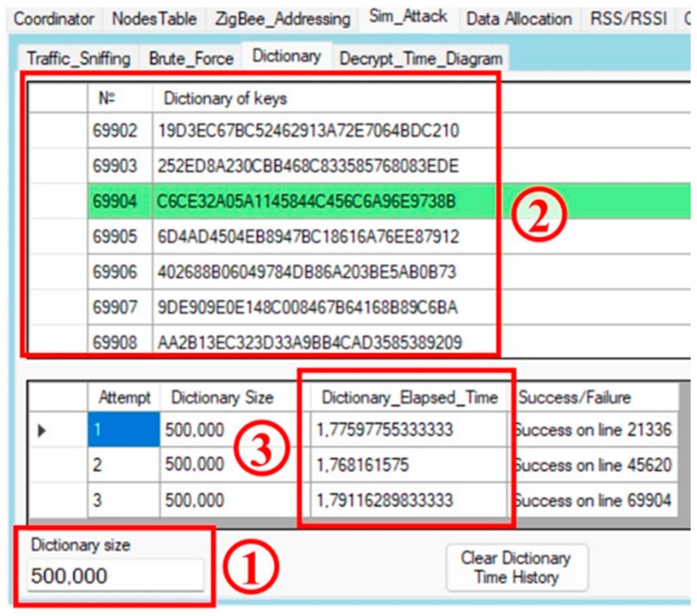Click the row header of key 69904
The image size is (697, 616).
58,201
